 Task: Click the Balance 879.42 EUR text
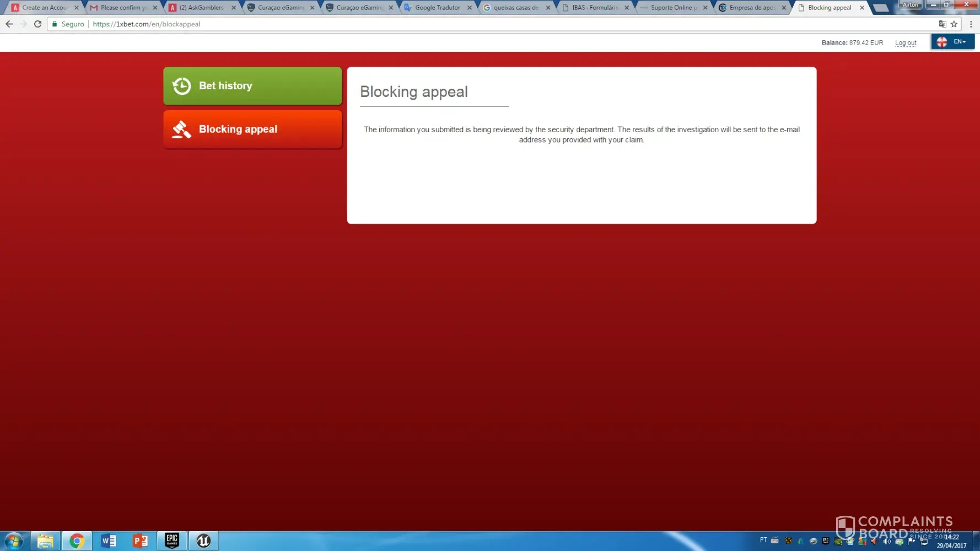point(852,43)
